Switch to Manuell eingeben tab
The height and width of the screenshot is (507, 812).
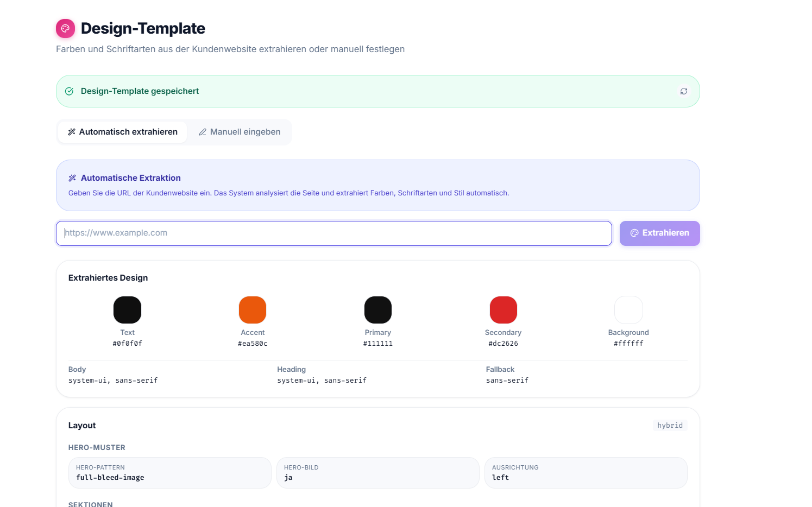point(240,132)
